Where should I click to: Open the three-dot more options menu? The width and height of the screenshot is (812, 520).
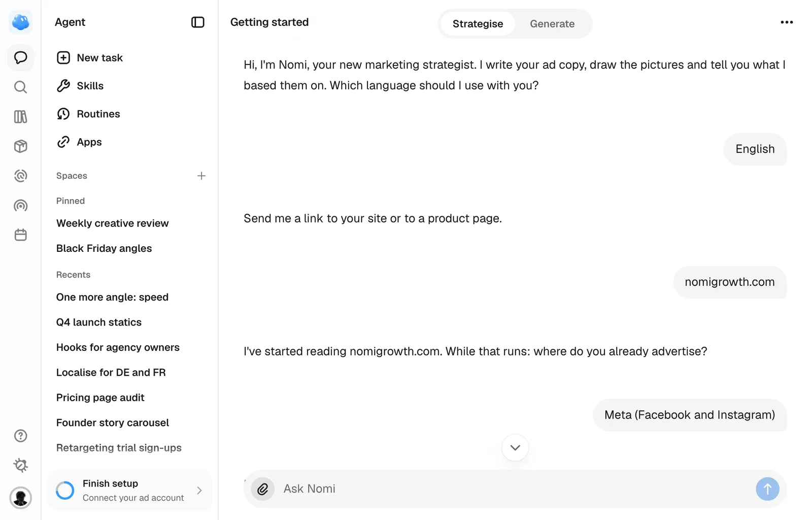787,22
